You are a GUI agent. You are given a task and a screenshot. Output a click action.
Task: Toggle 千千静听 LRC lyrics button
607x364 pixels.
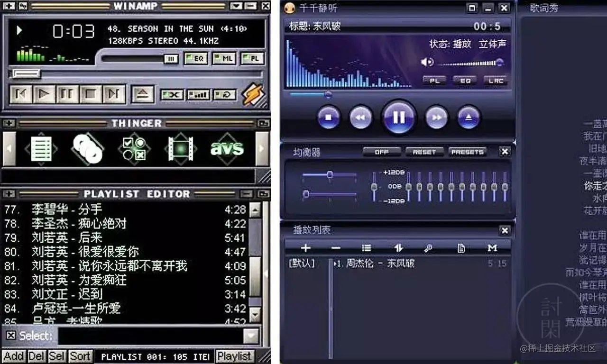tap(496, 81)
